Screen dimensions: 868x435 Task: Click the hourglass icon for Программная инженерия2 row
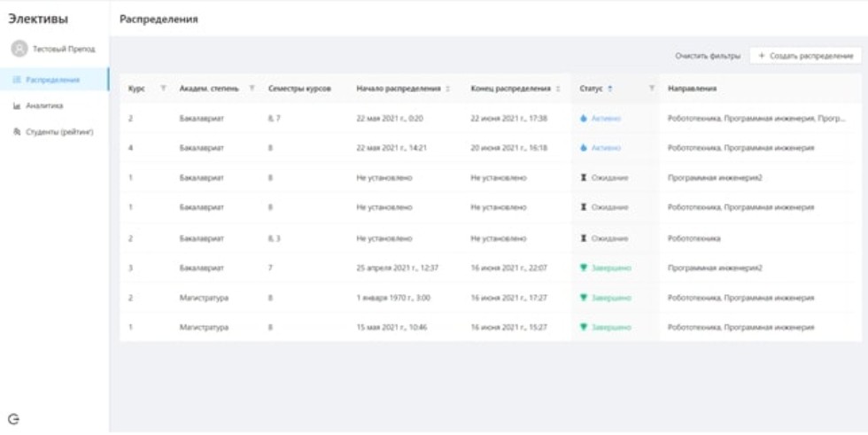(584, 177)
